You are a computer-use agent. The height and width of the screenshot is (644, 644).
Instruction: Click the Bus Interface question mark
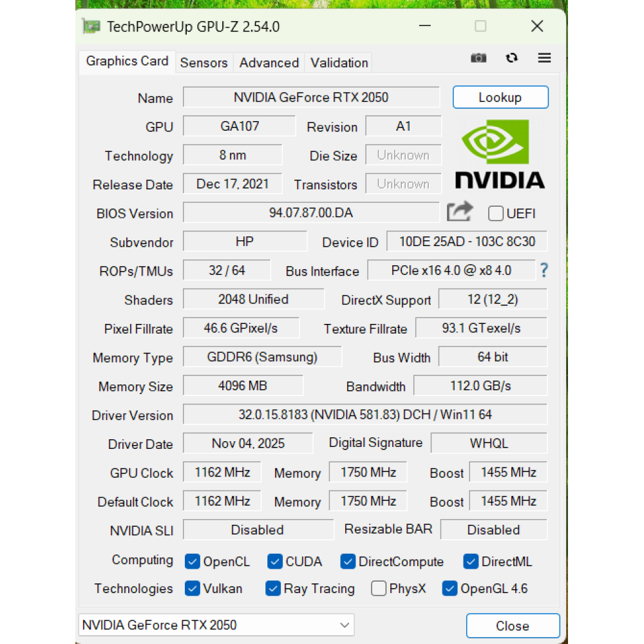click(x=544, y=270)
